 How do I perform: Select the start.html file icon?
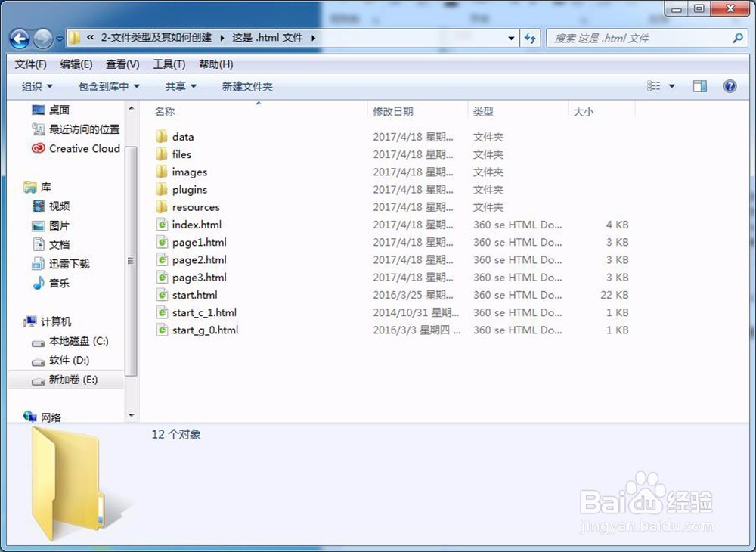click(x=163, y=295)
